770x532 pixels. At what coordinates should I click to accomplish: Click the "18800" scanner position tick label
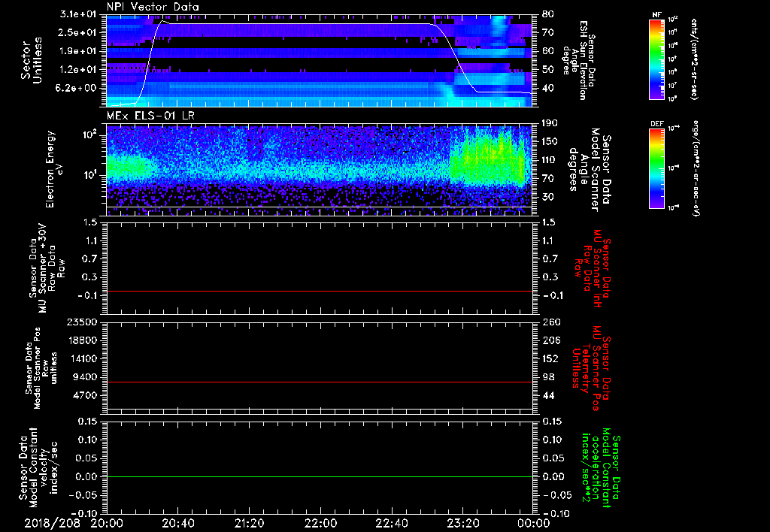click(x=82, y=340)
